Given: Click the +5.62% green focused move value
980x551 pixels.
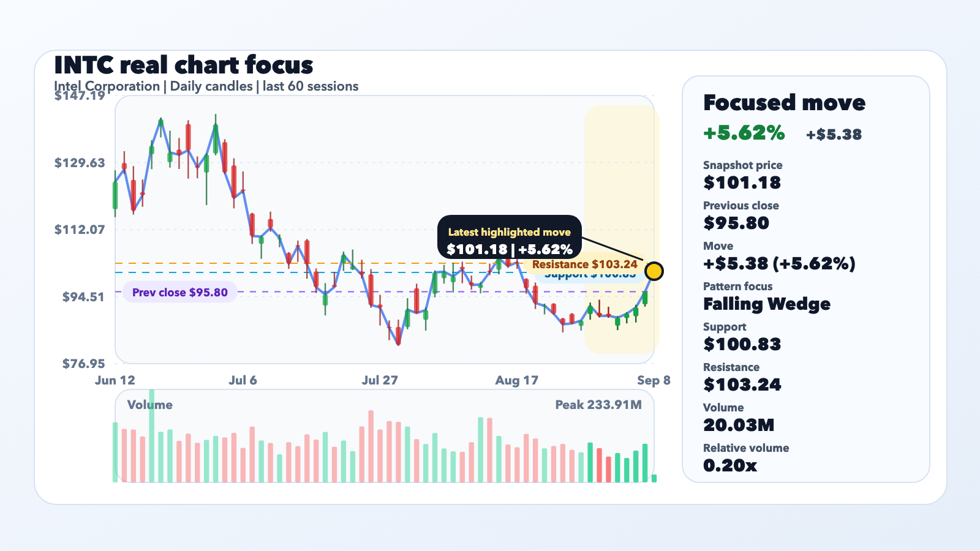Looking at the screenshot, I should click(744, 133).
